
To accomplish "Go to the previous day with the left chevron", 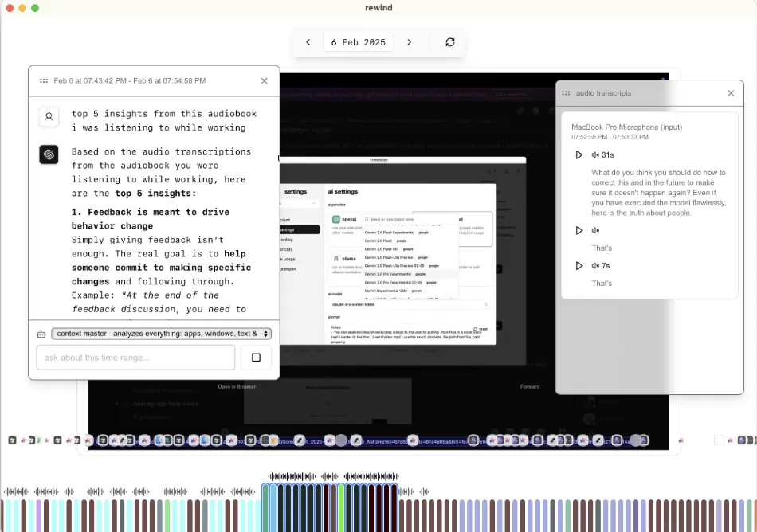I will [308, 42].
